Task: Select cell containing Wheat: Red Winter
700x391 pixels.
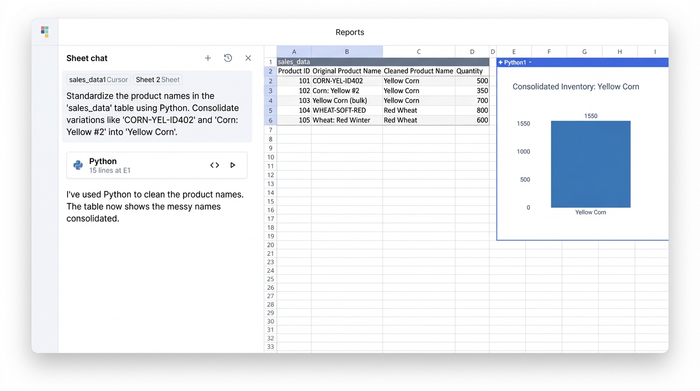Action: point(347,120)
